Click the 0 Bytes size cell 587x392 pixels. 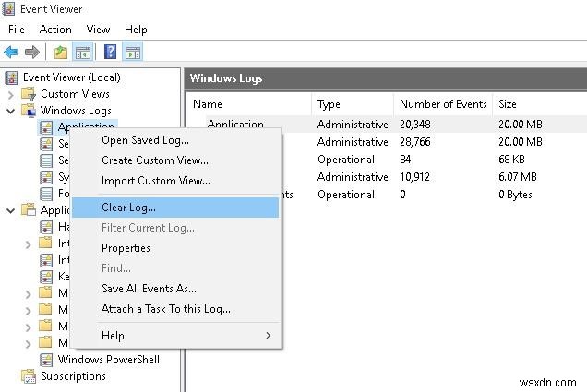[515, 195]
